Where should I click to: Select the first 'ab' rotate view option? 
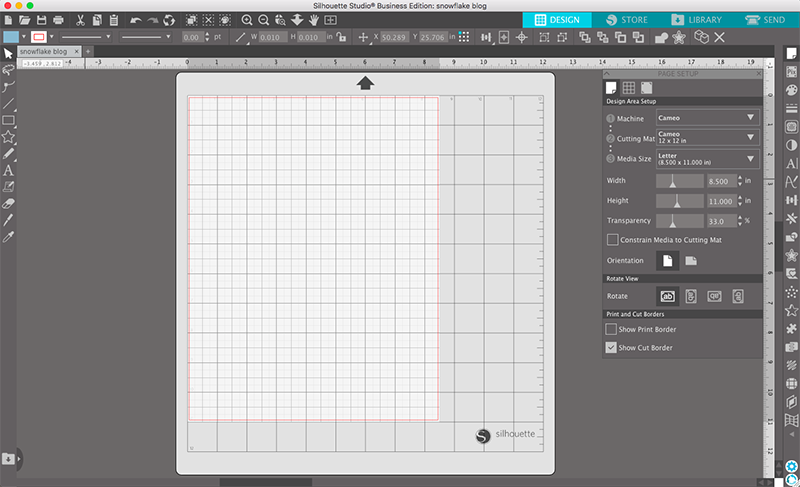(667, 296)
